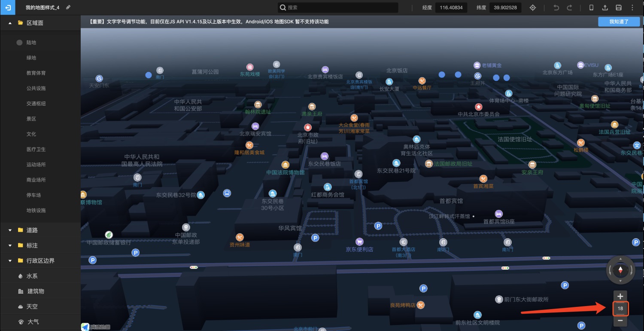Click the 道路 folder icon
This screenshot has height=331, width=644.
[x=20, y=230]
